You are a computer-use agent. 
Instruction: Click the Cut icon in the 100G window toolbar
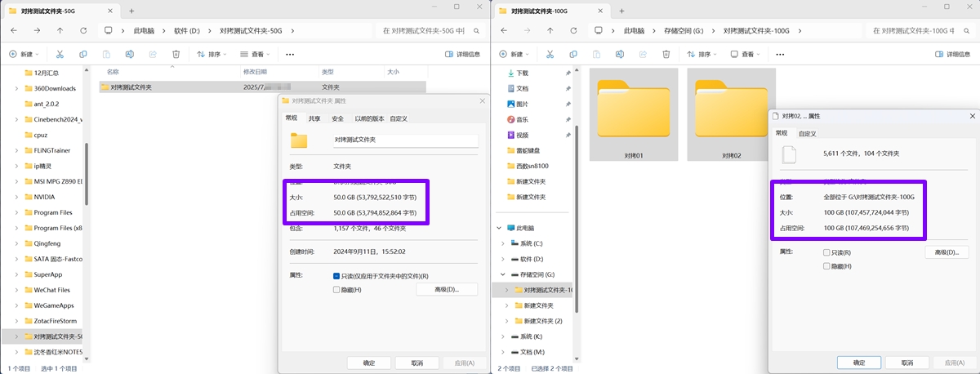click(x=550, y=55)
